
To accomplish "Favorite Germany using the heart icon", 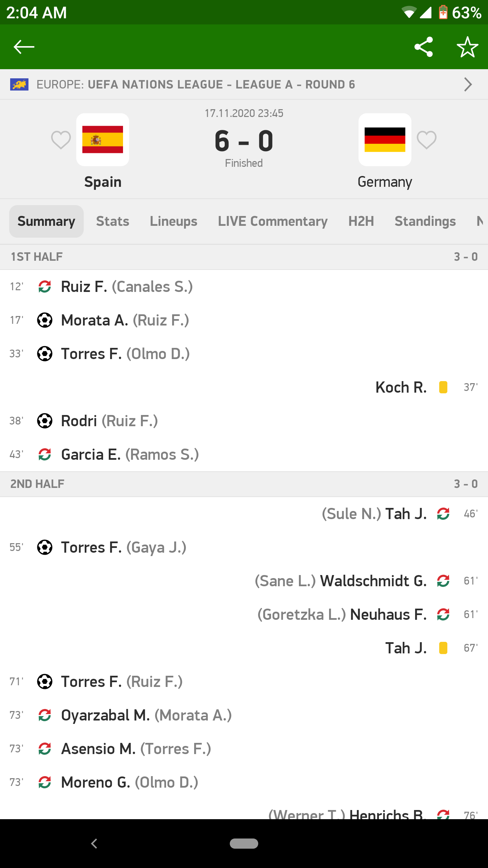I will pos(426,140).
